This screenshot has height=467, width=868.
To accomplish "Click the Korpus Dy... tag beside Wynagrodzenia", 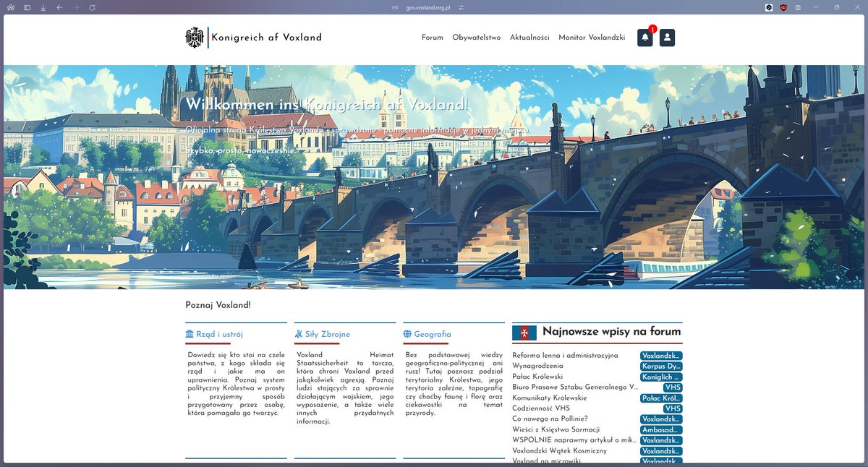I will coord(661,366).
